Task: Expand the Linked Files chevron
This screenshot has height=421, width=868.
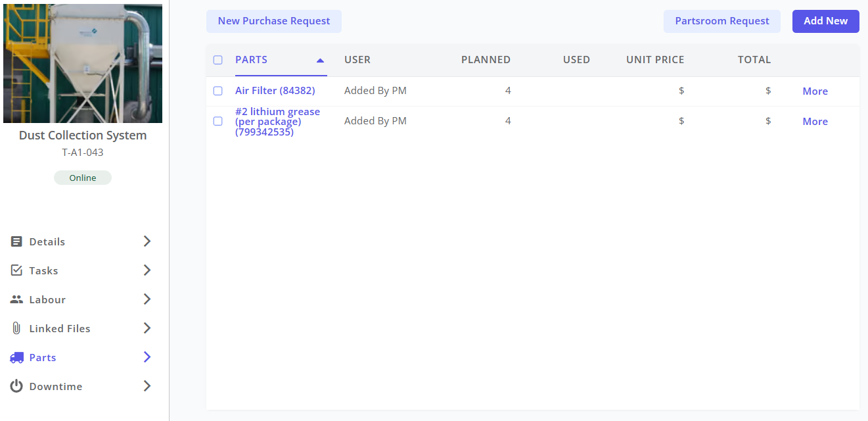Action: coord(147,328)
